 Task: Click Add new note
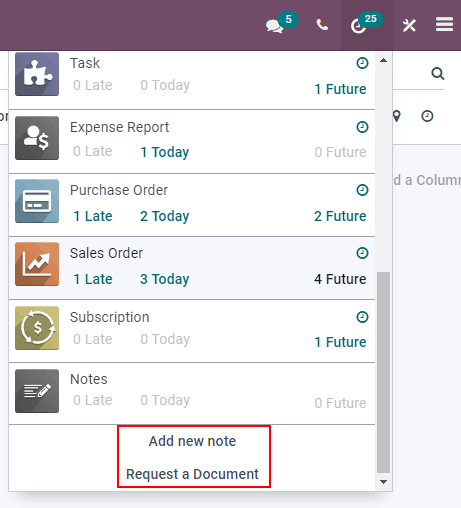[192, 441]
